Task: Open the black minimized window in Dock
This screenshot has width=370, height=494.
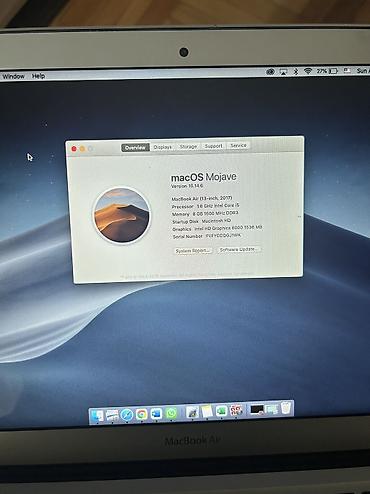Action: click(x=257, y=409)
